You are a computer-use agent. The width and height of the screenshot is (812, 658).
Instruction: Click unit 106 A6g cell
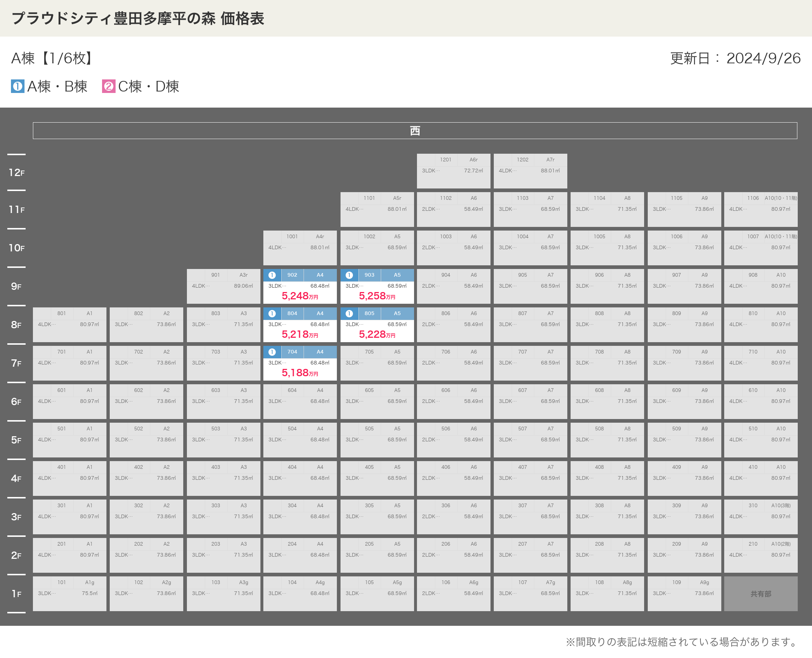coord(454,594)
